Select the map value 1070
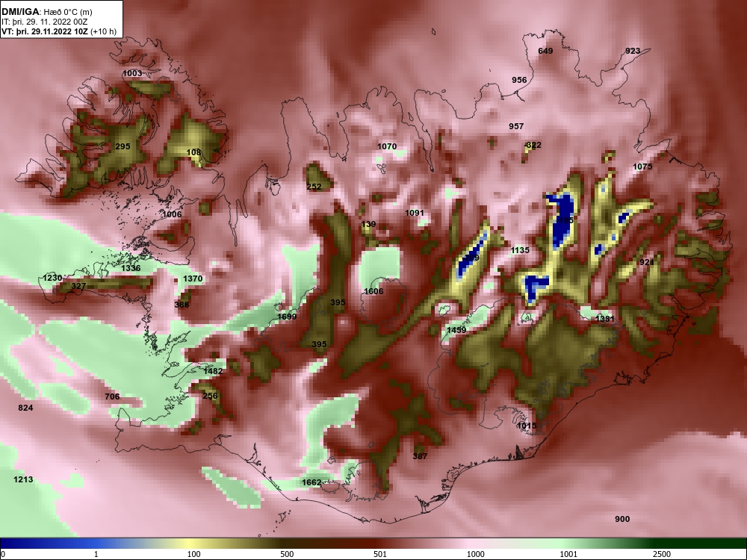This screenshot has width=747, height=560. [387, 146]
